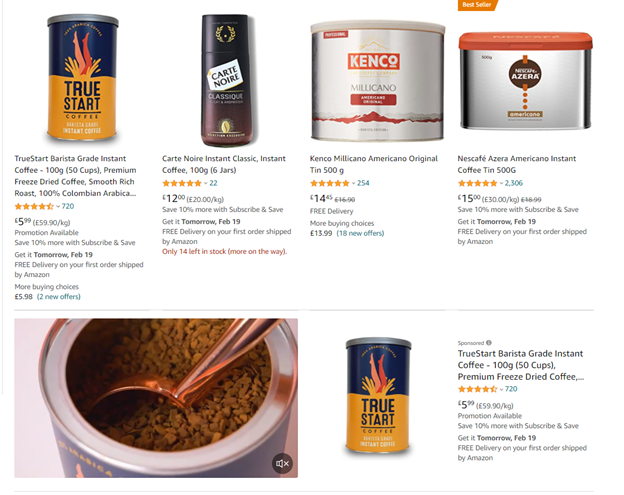Expand rating chevron beside 22 reviews

coord(206,183)
